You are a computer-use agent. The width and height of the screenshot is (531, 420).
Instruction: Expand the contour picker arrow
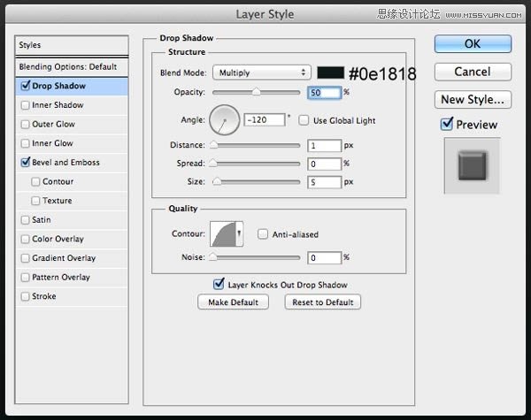click(240, 233)
